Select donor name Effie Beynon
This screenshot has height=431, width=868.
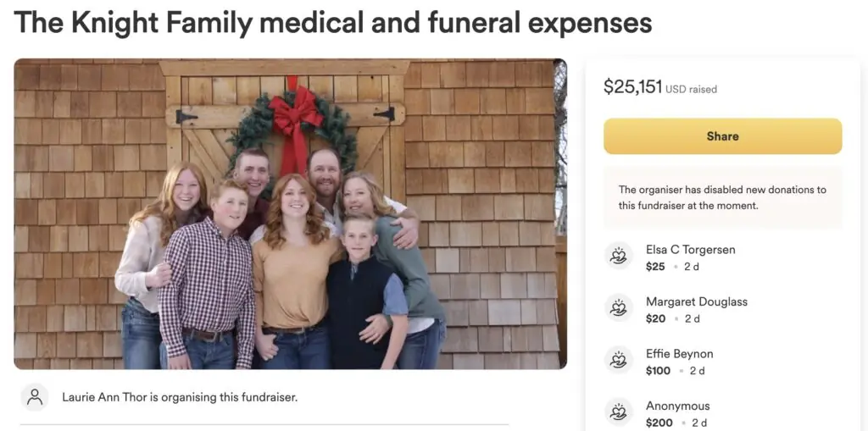click(x=679, y=354)
